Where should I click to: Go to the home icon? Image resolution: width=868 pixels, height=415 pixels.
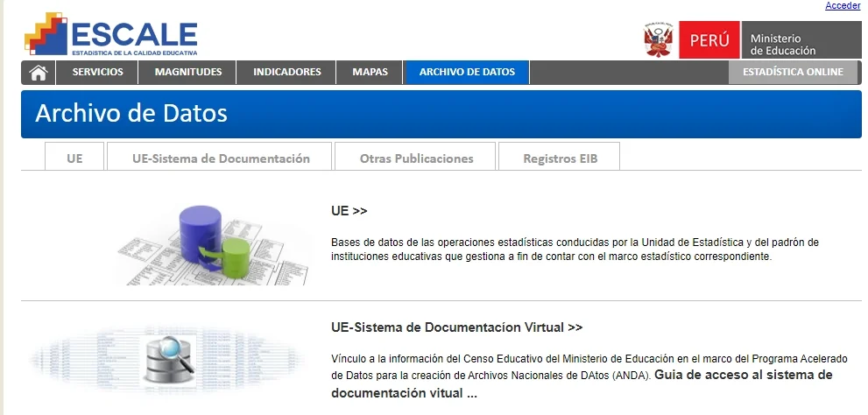point(39,73)
